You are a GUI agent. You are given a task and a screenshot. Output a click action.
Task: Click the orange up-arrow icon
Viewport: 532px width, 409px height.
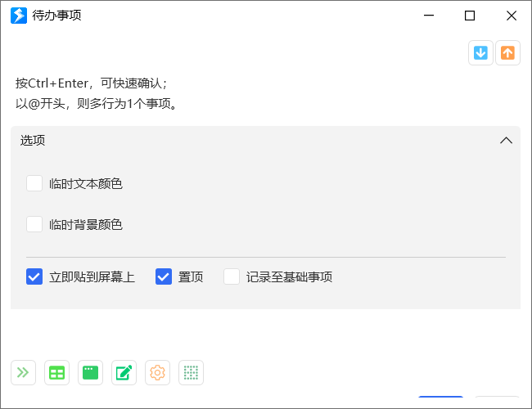tap(507, 53)
